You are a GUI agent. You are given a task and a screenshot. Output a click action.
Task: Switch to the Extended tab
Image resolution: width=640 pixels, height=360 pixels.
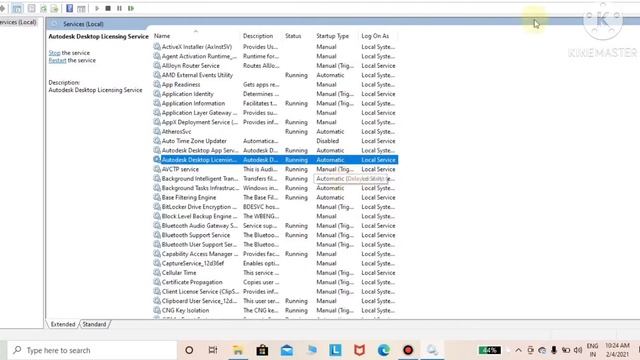coord(63,324)
